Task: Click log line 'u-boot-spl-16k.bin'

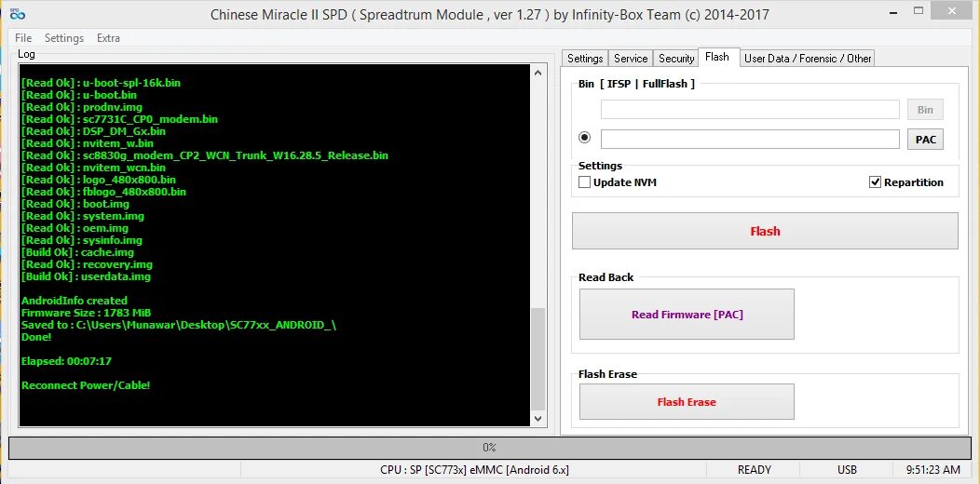Action: (x=101, y=83)
